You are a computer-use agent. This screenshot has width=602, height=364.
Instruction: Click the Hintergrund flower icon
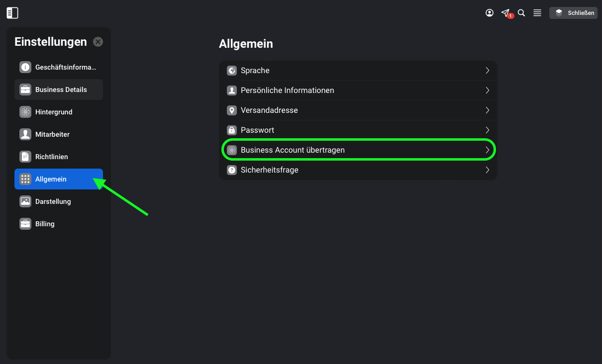[25, 112]
